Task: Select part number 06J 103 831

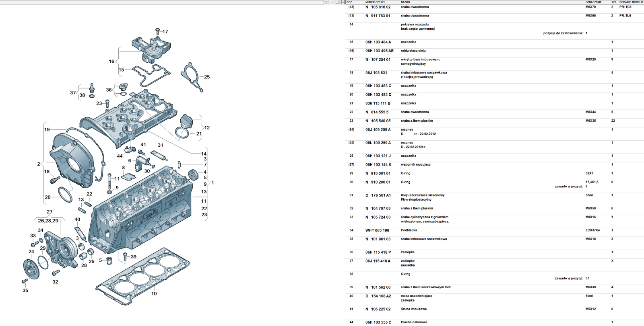Action: (x=376, y=73)
